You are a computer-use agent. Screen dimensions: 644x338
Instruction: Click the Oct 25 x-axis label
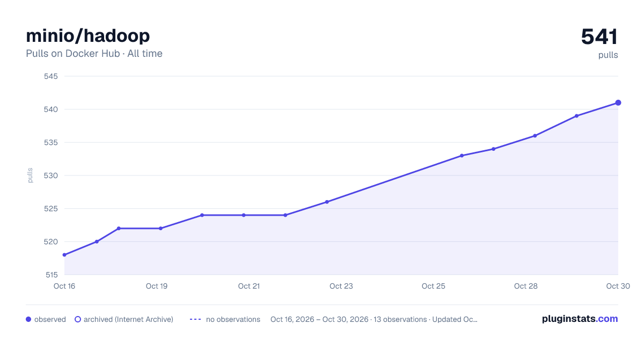[434, 286]
